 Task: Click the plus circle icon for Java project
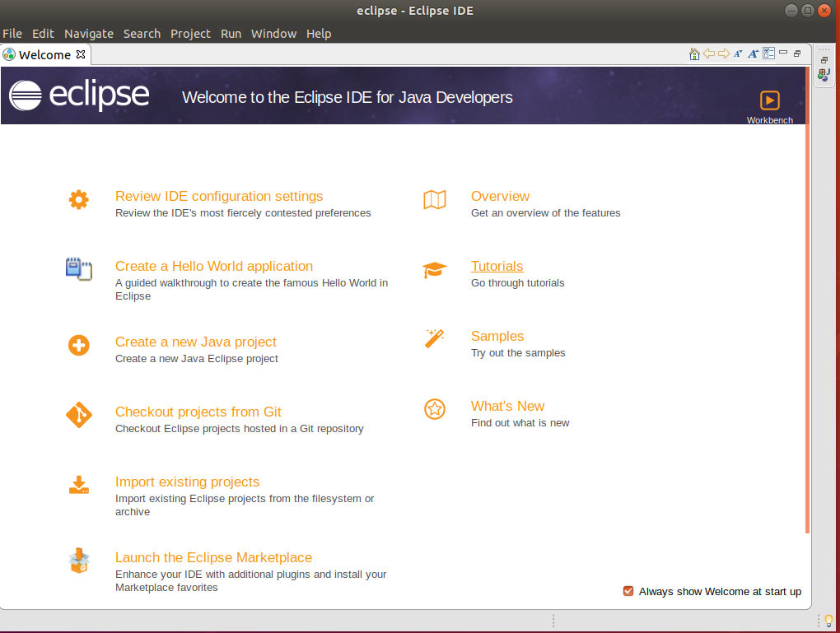79,345
